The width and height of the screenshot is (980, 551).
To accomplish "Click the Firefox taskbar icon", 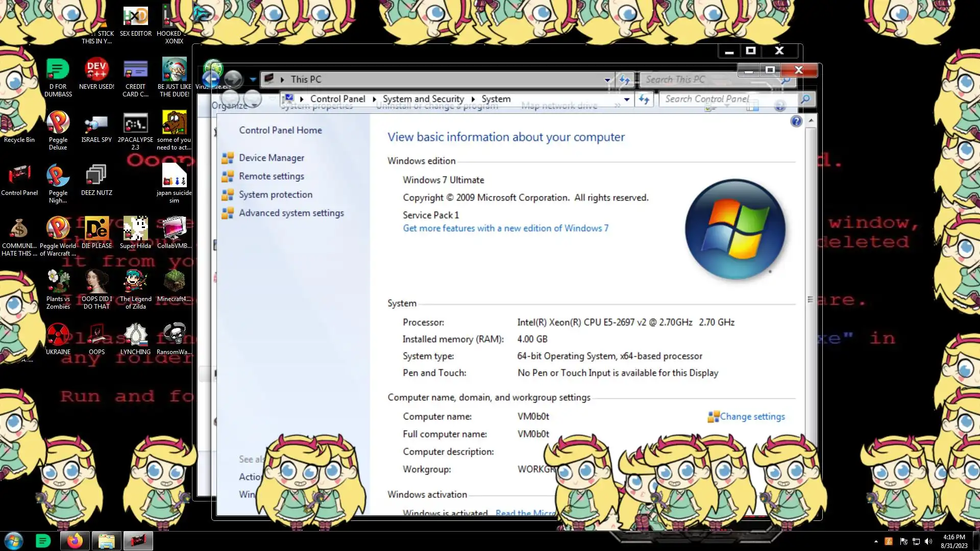I will pos(75,541).
